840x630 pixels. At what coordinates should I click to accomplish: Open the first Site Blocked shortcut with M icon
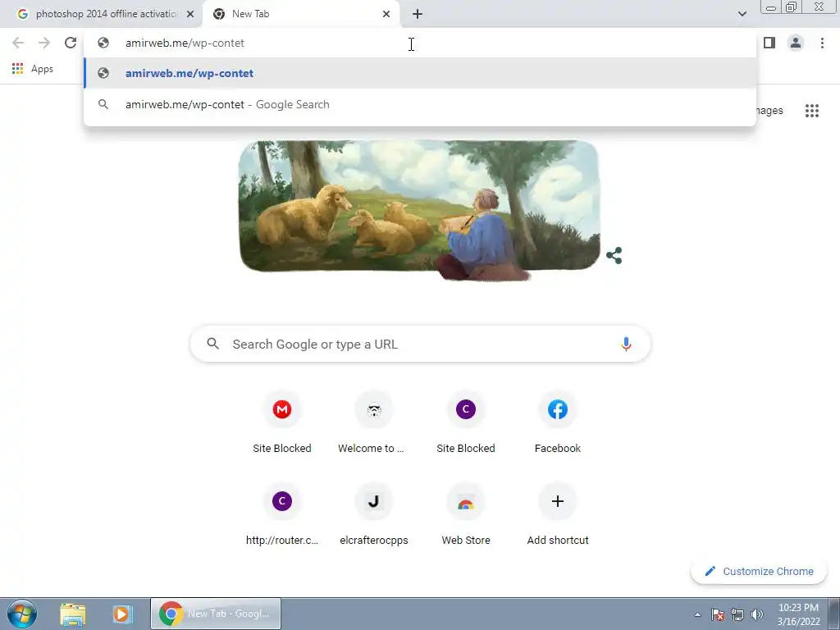[x=282, y=423]
